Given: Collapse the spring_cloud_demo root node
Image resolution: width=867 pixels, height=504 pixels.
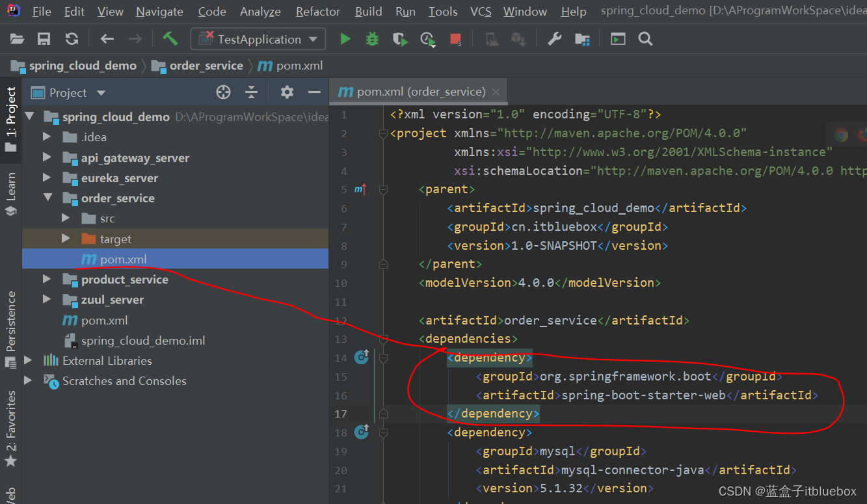Looking at the screenshot, I should click(x=29, y=116).
